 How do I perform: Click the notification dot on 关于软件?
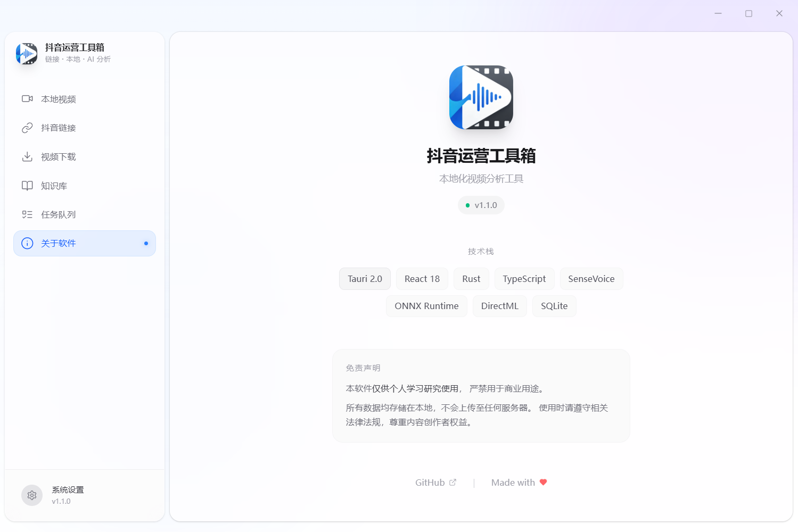click(146, 243)
